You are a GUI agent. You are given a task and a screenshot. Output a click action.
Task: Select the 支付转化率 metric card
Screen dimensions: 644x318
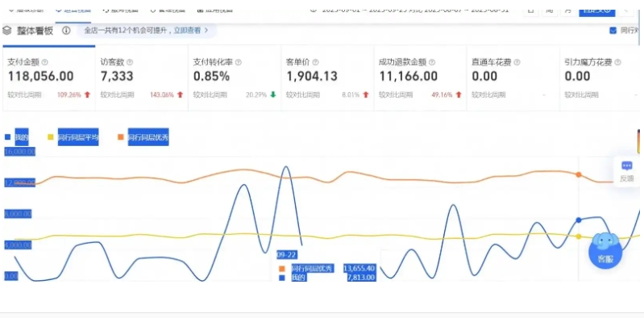tap(235, 78)
